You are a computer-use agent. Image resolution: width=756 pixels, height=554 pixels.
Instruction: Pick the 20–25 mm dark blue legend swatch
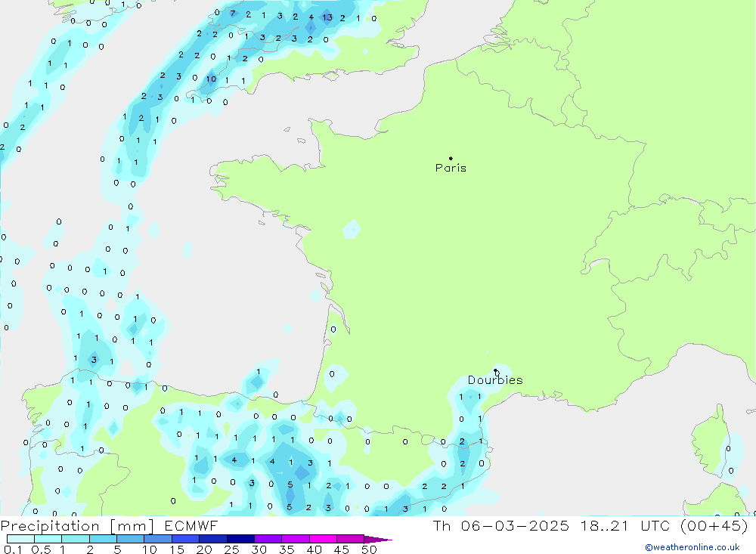pyautogui.click(x=213, y=539)
